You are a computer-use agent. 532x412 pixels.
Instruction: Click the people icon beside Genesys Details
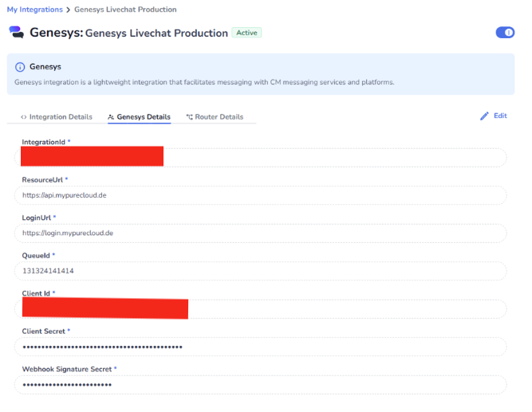click(111, 117)
